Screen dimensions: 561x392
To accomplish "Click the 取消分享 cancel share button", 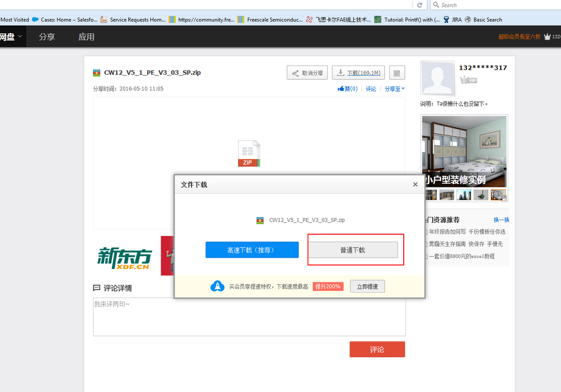I will (307, 72).
